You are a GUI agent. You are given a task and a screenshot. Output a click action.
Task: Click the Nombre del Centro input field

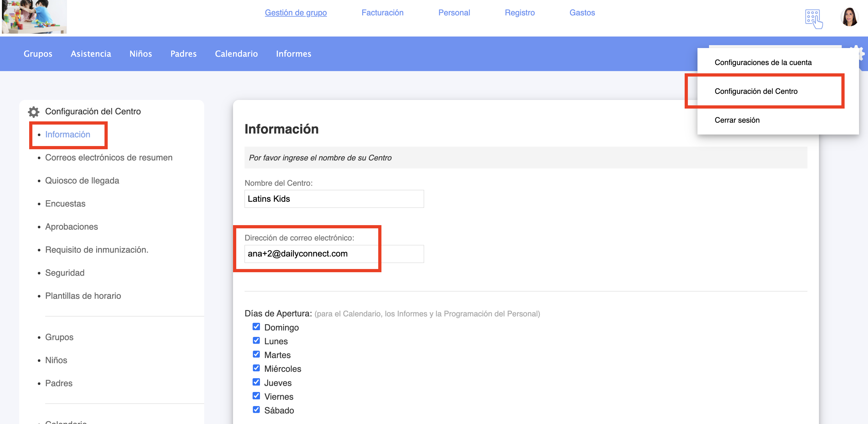334,199
